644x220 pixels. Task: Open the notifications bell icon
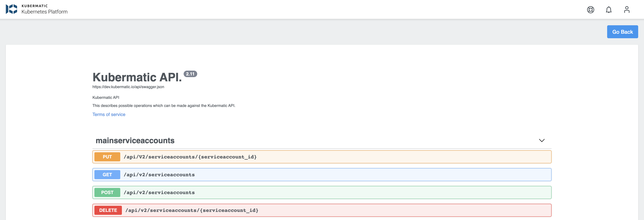pos(608,10)
